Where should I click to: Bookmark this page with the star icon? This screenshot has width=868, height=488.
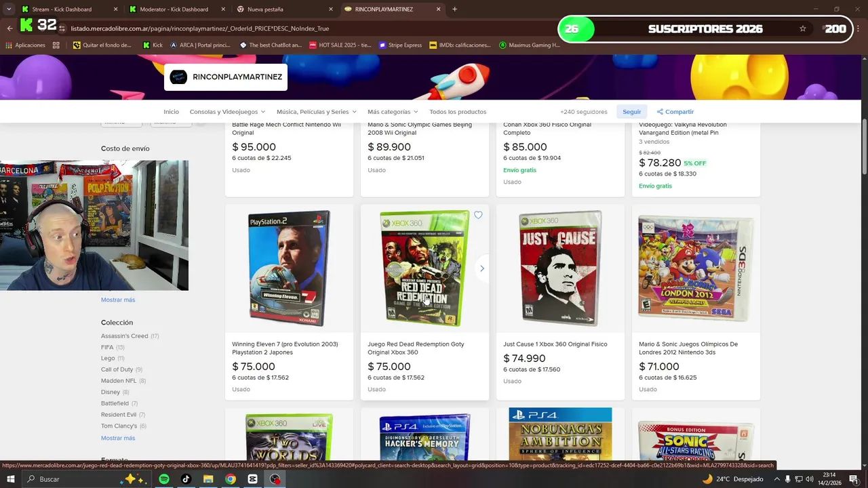803,28
